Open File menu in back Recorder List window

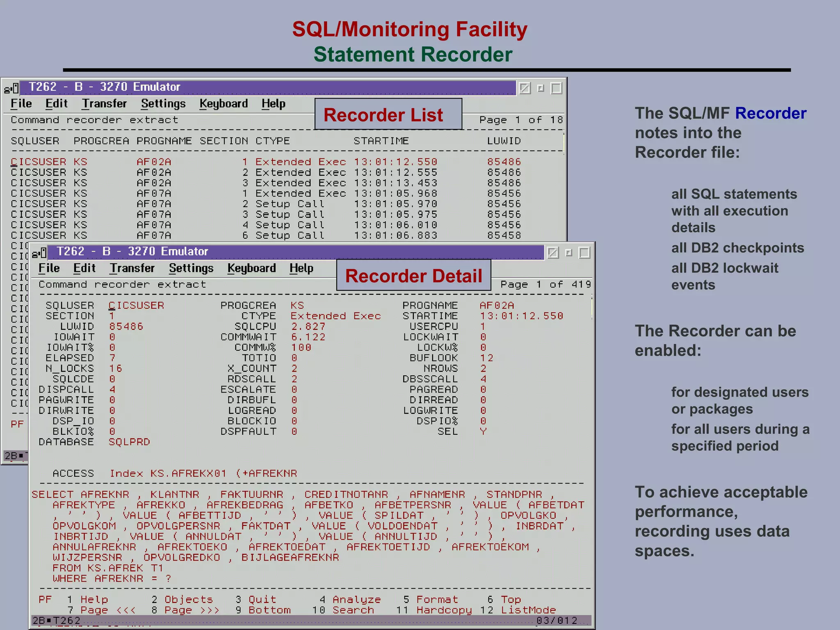pyautogui.click(x=21, y=104)
